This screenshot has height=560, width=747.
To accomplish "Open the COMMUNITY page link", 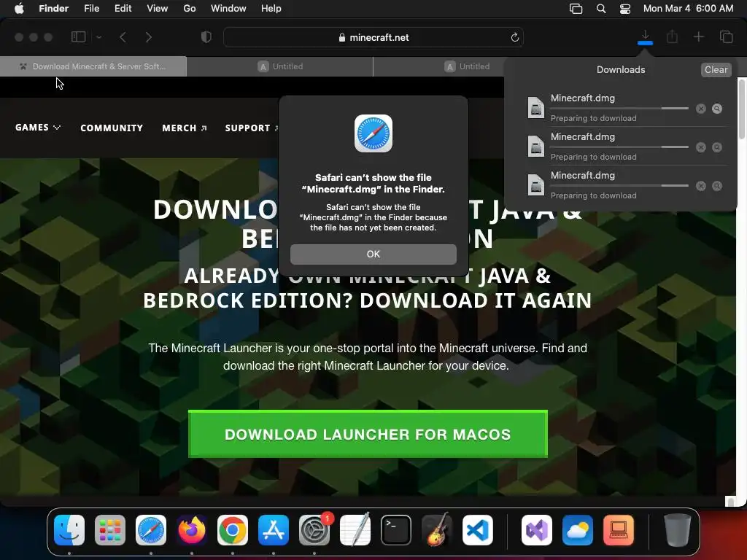I will (112, 128).
